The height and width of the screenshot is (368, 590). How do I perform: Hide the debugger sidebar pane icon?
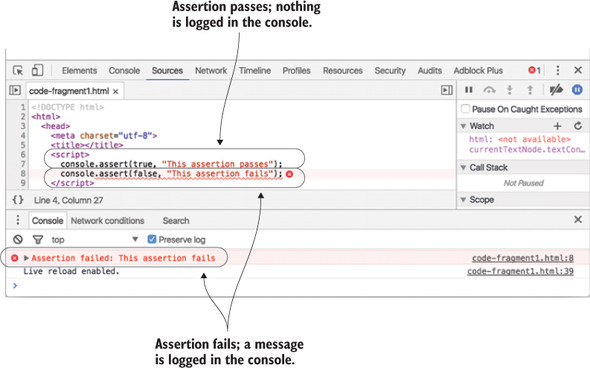[447, 90]
